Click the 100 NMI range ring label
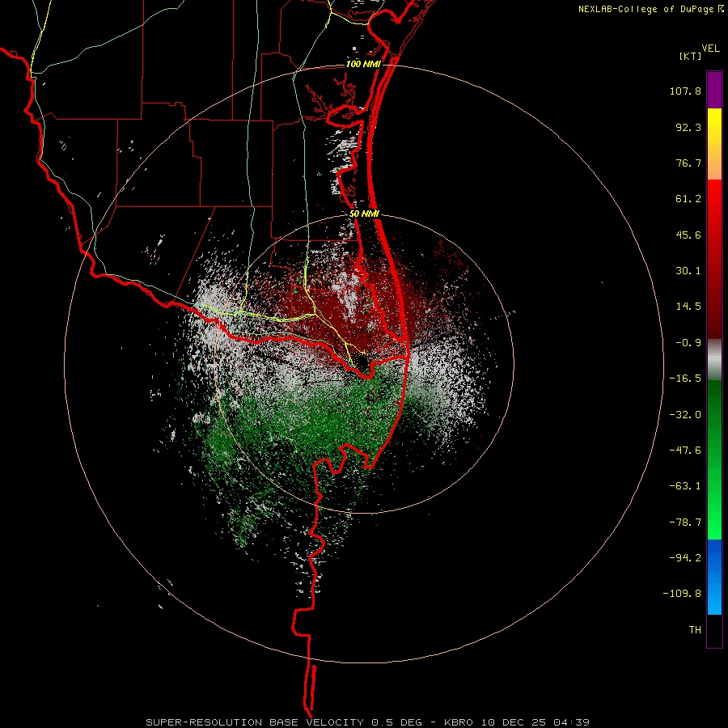The image size is (728, 728). [363, 64]
